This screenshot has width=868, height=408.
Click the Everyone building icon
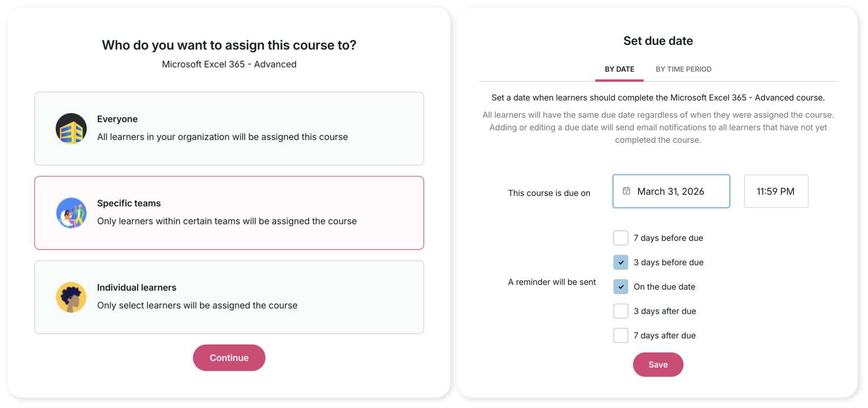point(71,128)
